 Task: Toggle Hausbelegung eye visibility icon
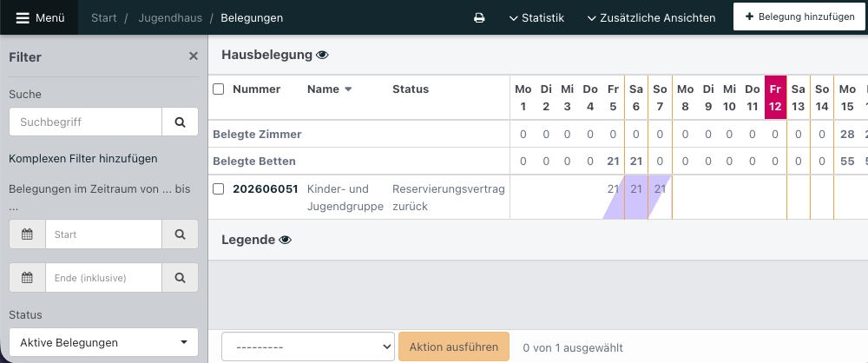click(x=322, y=55)
